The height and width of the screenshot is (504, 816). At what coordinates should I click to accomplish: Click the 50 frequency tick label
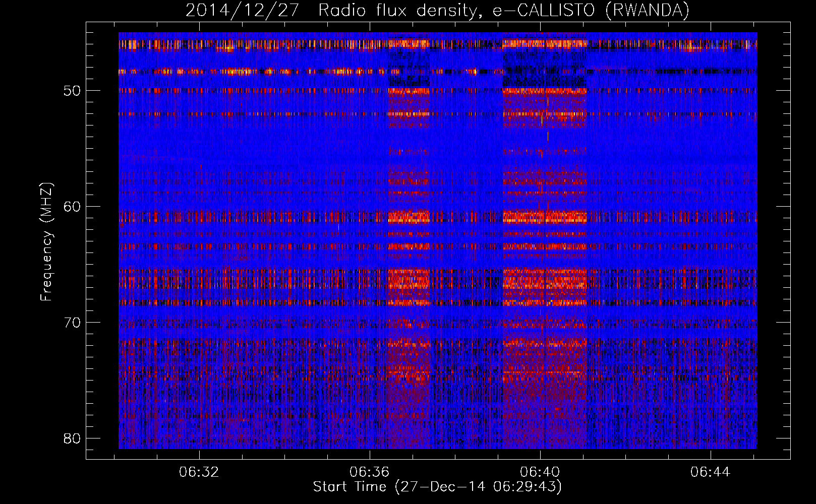[x=72, y=91]
